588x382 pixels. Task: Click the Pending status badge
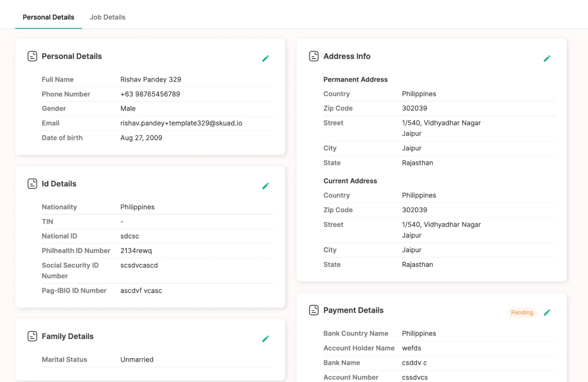pos(522,312)
